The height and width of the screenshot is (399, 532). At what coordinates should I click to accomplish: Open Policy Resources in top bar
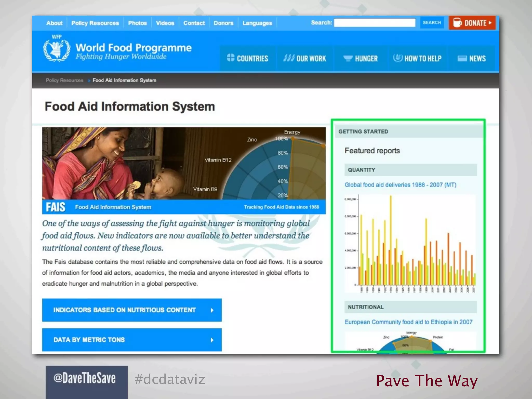pos(95,23)
